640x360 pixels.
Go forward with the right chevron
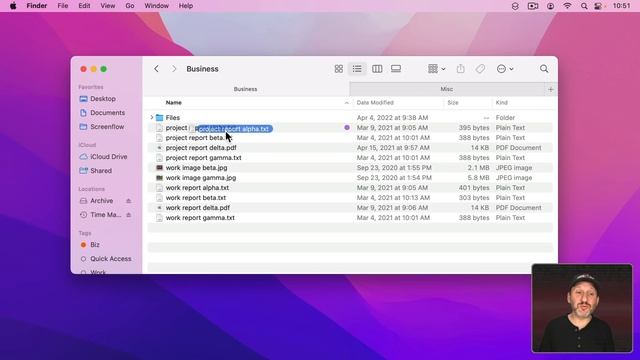tap(174, 69)
